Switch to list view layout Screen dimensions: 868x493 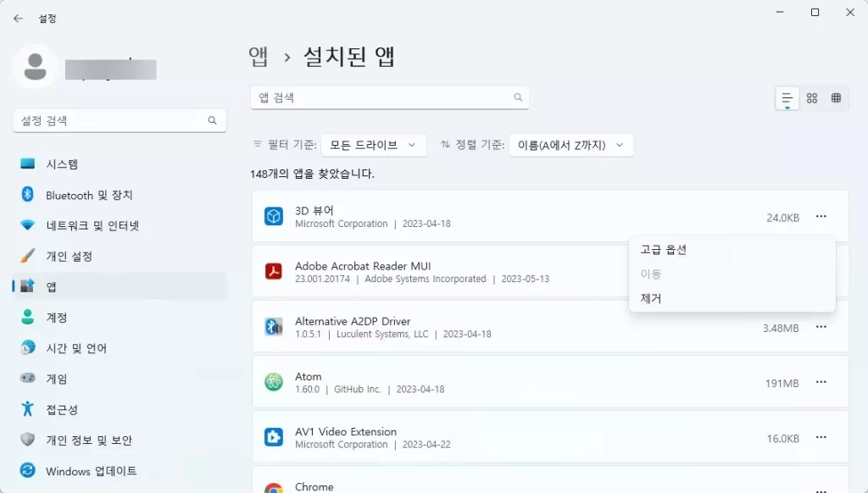point(787,98)
